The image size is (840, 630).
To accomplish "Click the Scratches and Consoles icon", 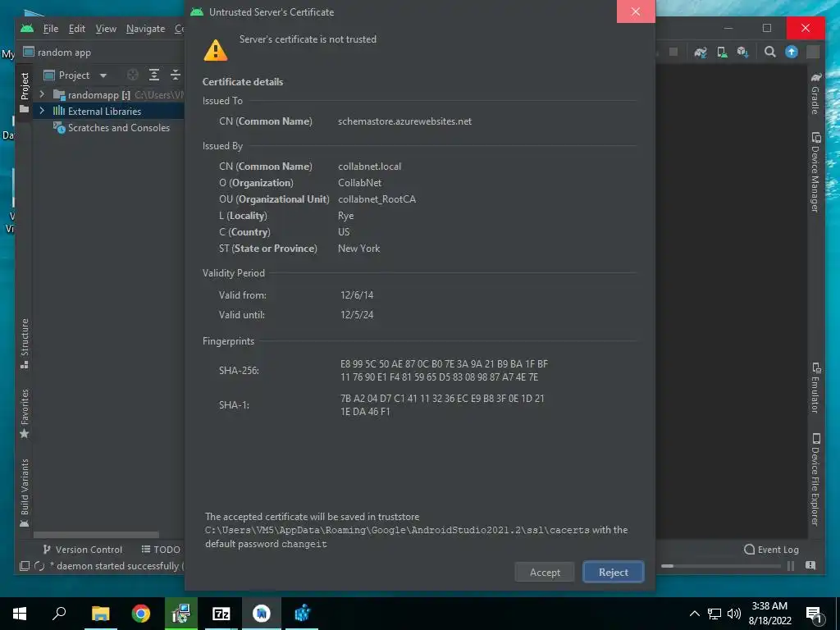I will pos(59,127).
